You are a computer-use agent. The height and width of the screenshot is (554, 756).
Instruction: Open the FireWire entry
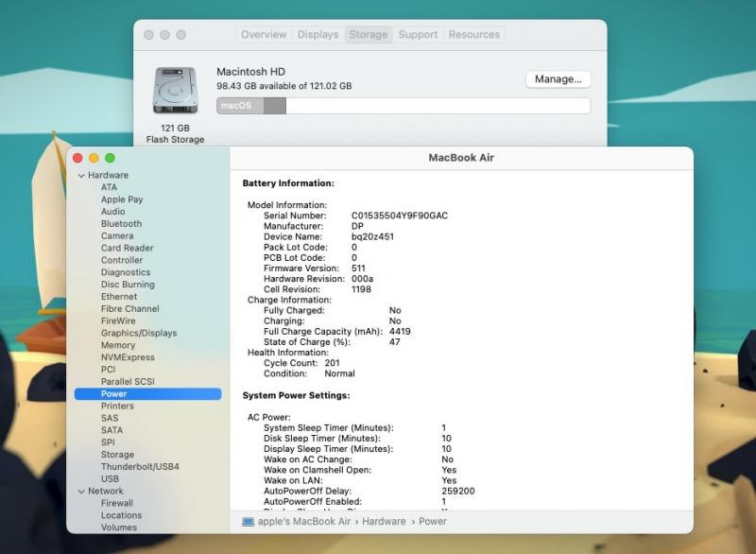[x=118, y=320]
